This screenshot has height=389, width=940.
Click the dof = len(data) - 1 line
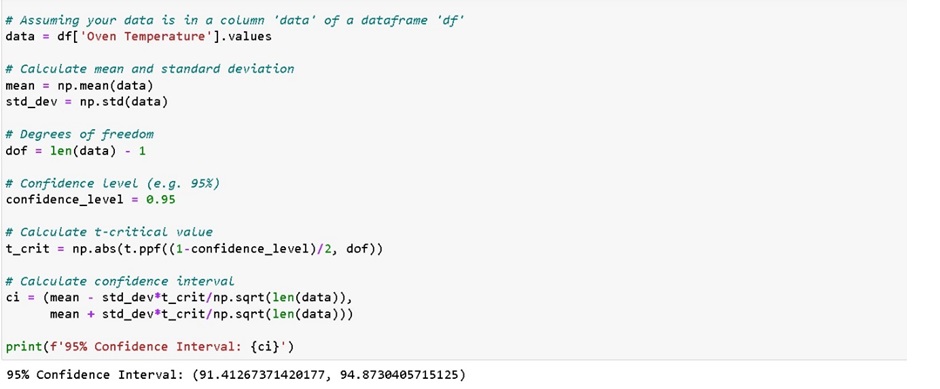tap(76, 151)
